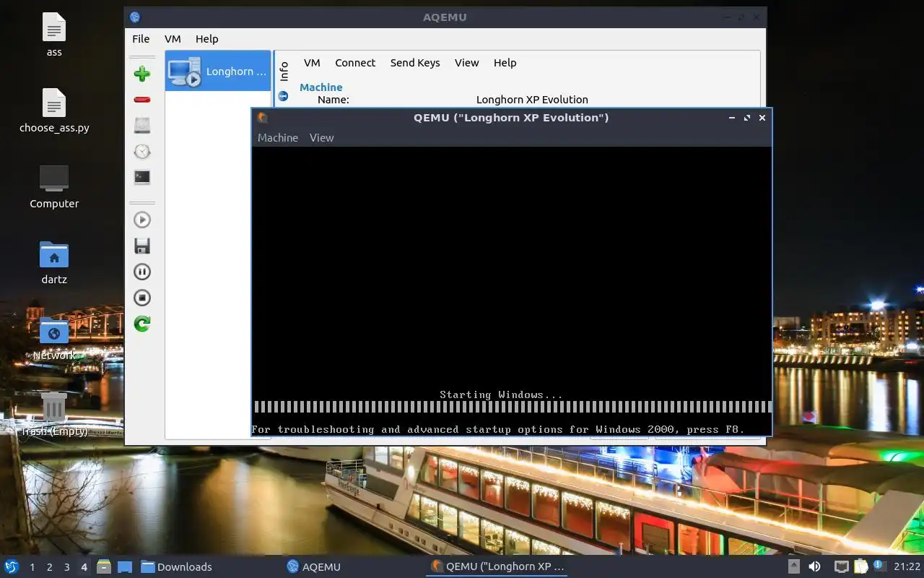This screenshot has height=578, width=924.
Task: Click the 'Machine' section heading
Action: coord(321,87)
